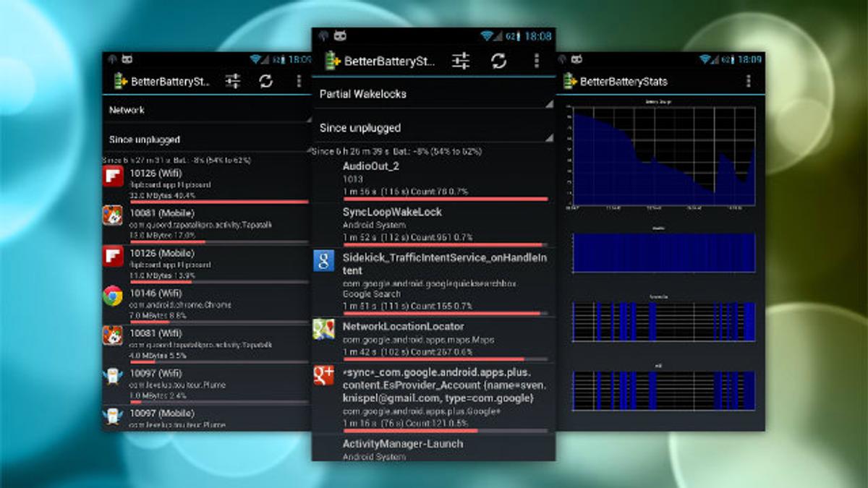Select 10097 (Wifi) Plume network row
This screenshot has height=488, width=868.
click(x=207, y=385)
